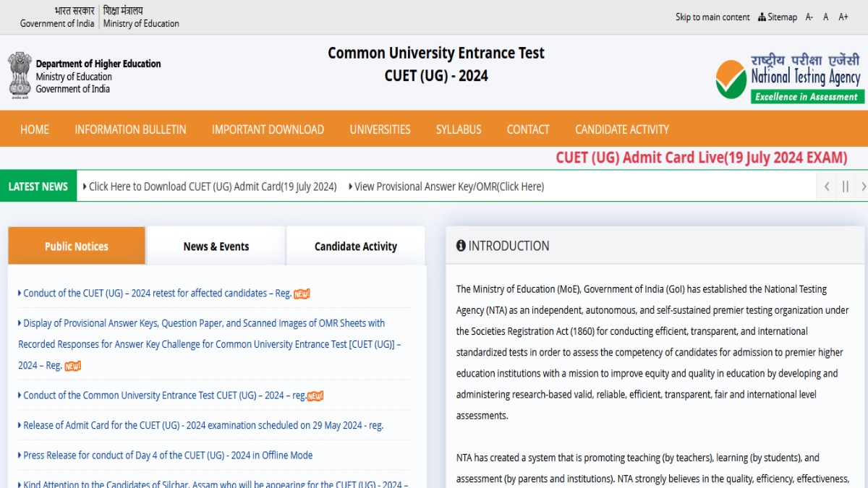The height and width of the screenshot is (488, 868).
Task: Open the Candidate Activity tab
Action: (x=355, y=246)
